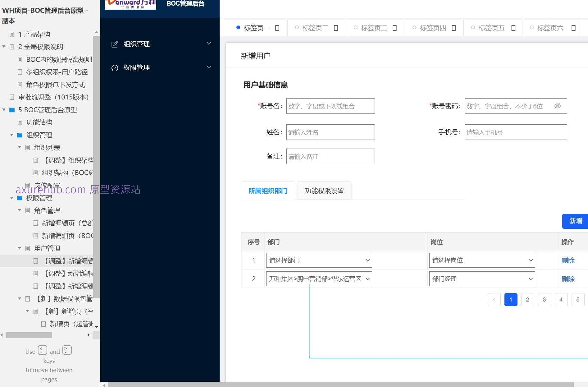The height and width of the screenshot is (387, 588).
Task: Click the 权限管理 gauge icon in sidebar
Action: click(x=115, y=67)
